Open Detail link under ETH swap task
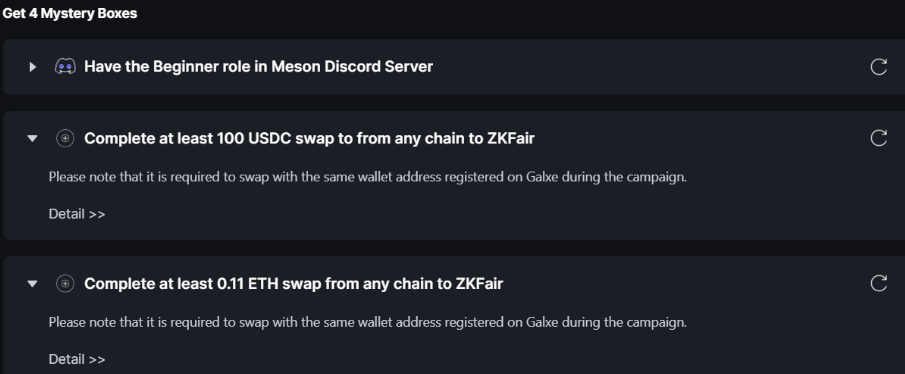 point(77,359)
